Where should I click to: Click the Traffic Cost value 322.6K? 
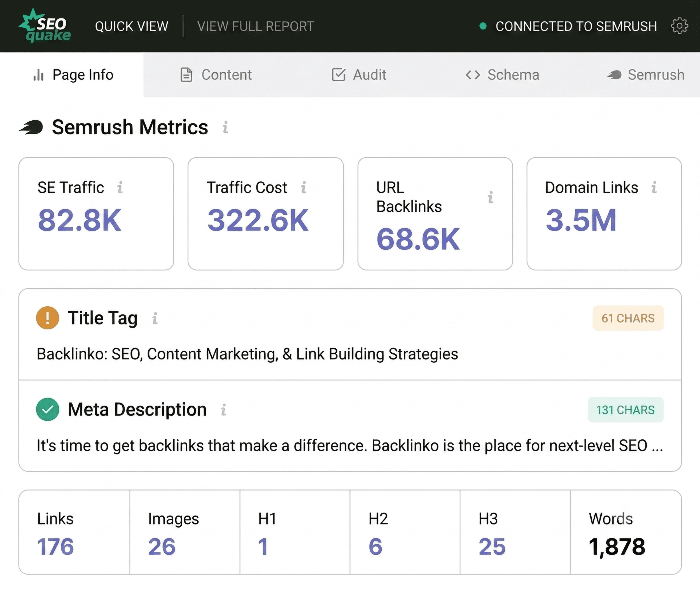point(258,220)
